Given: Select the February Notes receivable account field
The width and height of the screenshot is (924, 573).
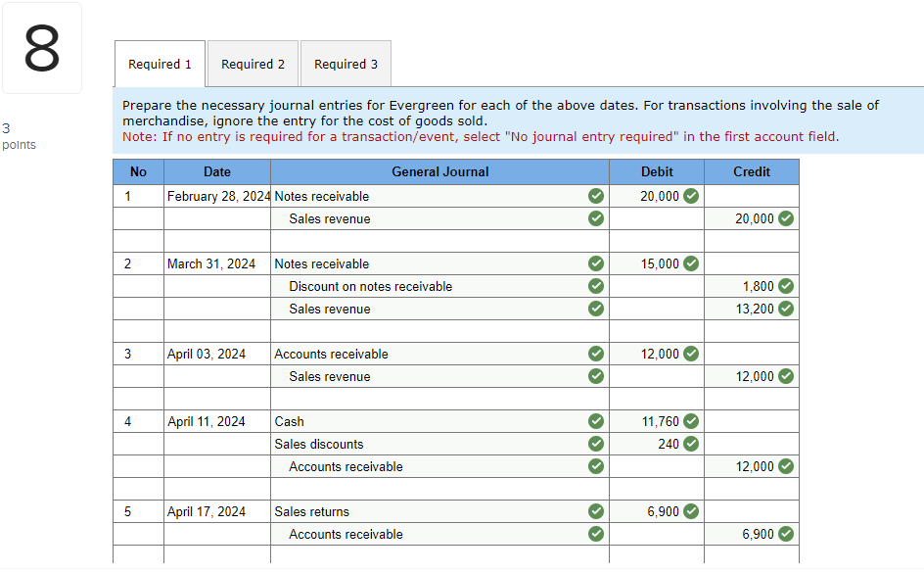Looking at the screenshot, I should 439,196.
